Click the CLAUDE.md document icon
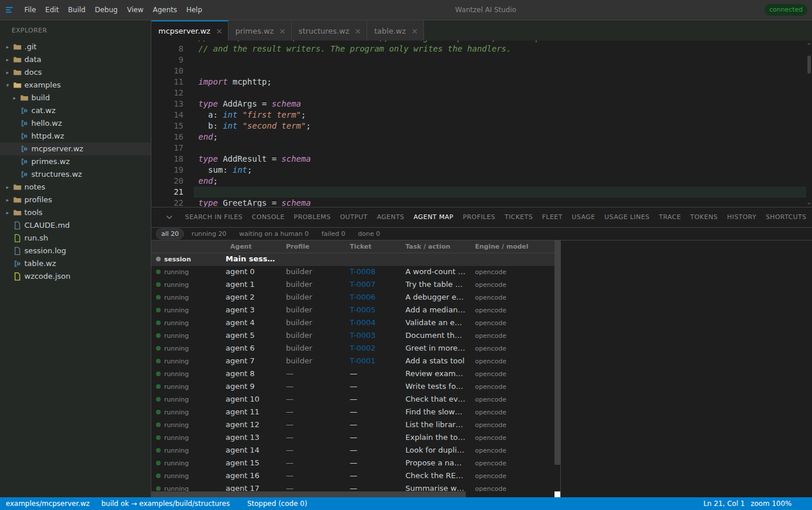 (17, 225)
